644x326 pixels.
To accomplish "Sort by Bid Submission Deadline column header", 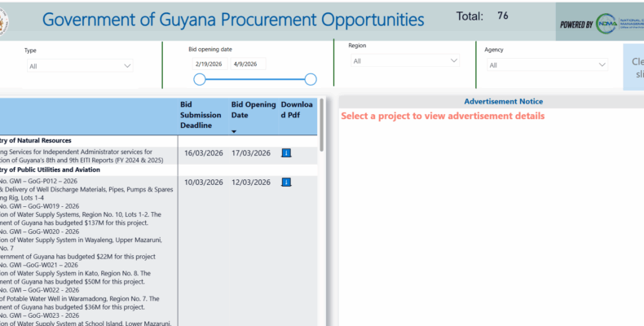I will [x=201, y=115].
